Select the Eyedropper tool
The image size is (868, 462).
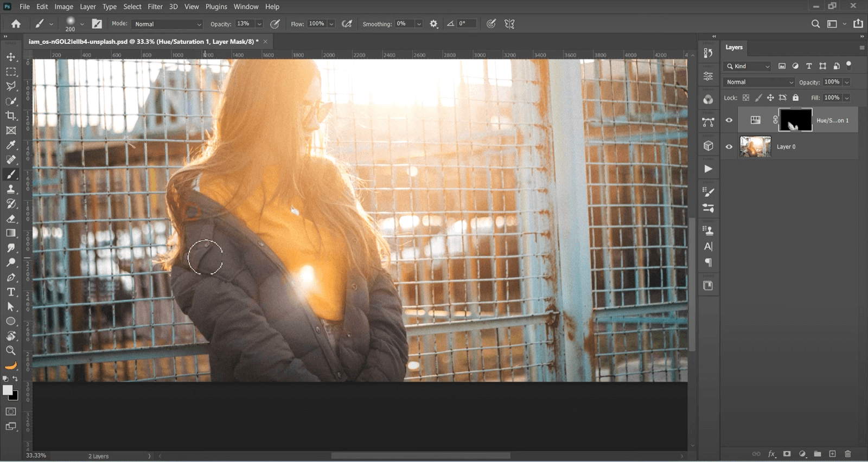[x=11, y=145]
